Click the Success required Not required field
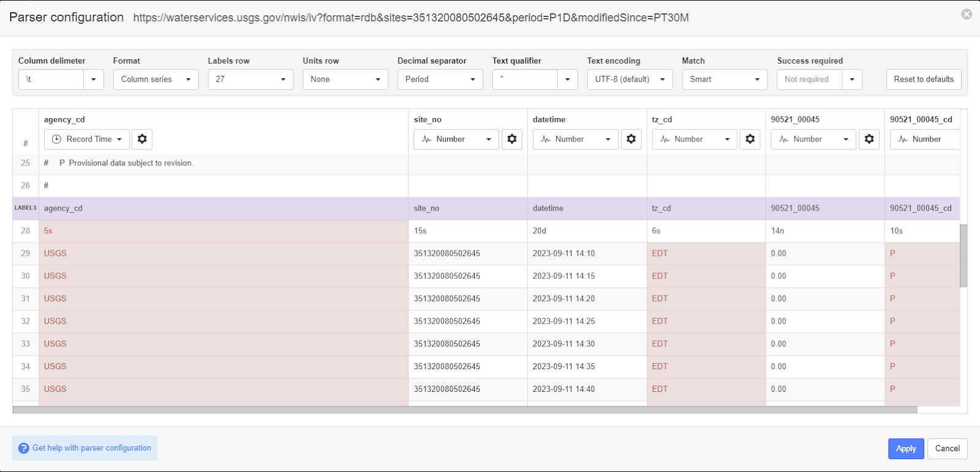Viewport: 980px width, 472px height. tap(810, 80)
